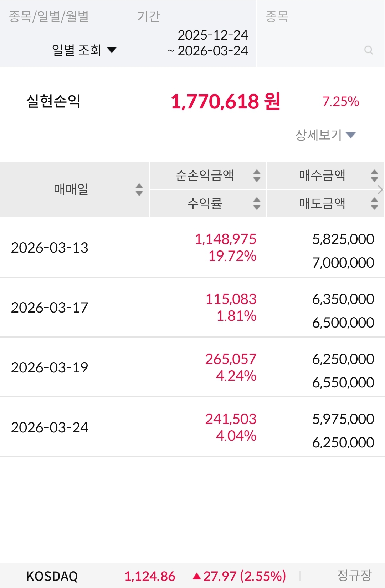Sort by 매수금액 using sort arrows

(x=374, y=175)
